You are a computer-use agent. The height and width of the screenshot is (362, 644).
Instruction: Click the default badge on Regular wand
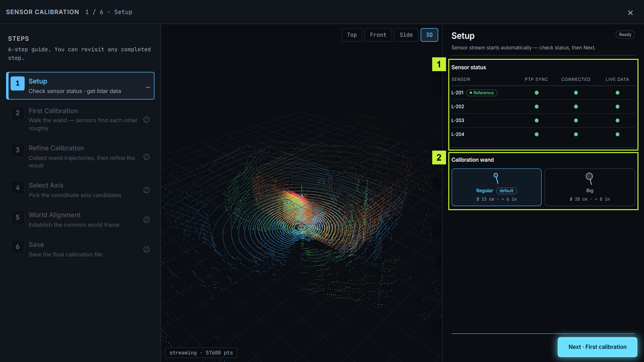click(506, 191)
